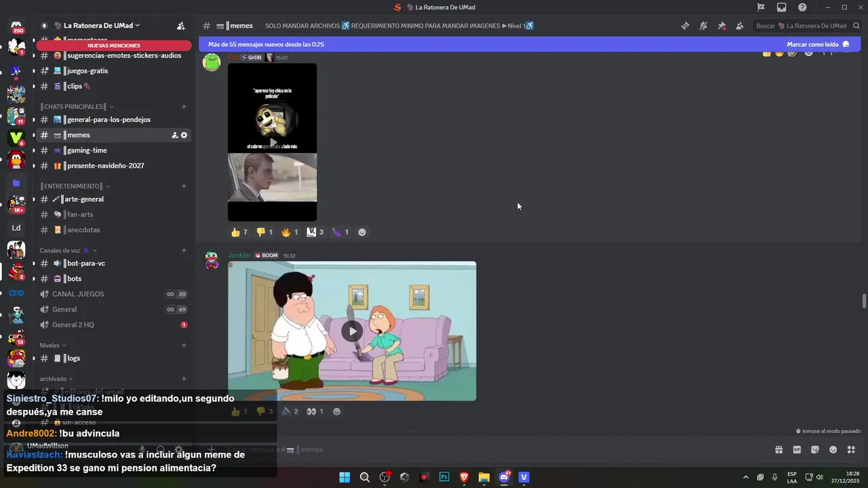This screenshot has height=488, width=868.
Task: Open the fan-arts channel
Action: coord(114,214)
